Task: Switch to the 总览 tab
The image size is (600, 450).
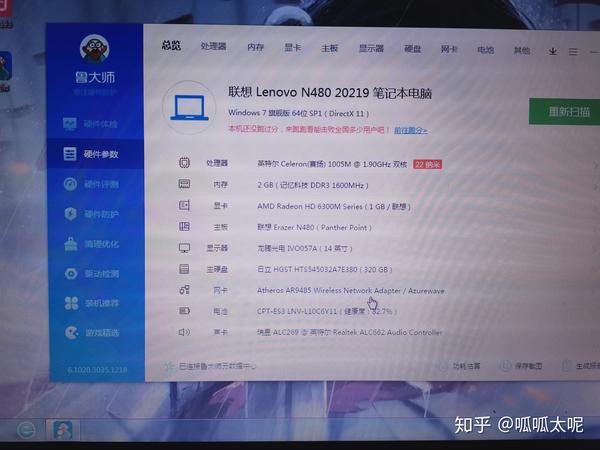Action: click(171, 45)
